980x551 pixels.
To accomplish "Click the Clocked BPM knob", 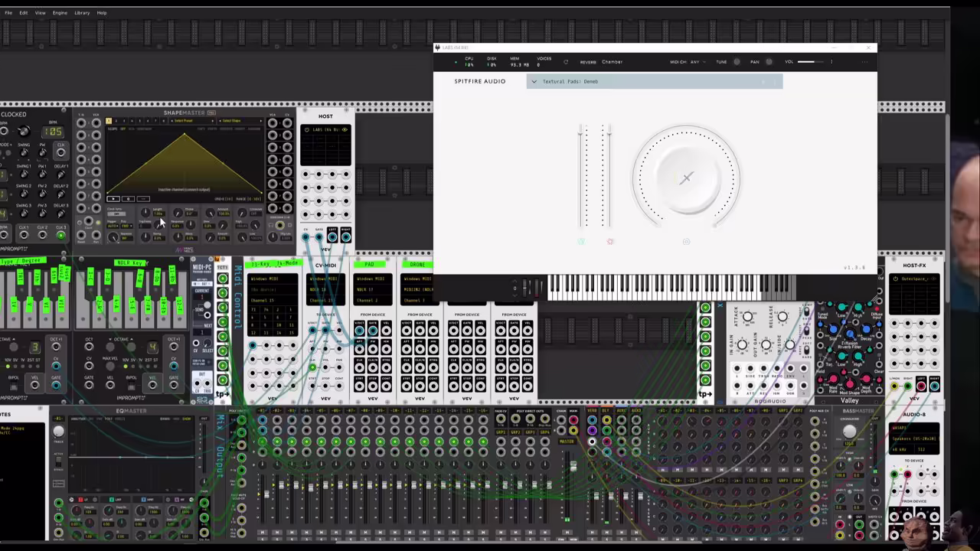I will [x=23, y=132].
